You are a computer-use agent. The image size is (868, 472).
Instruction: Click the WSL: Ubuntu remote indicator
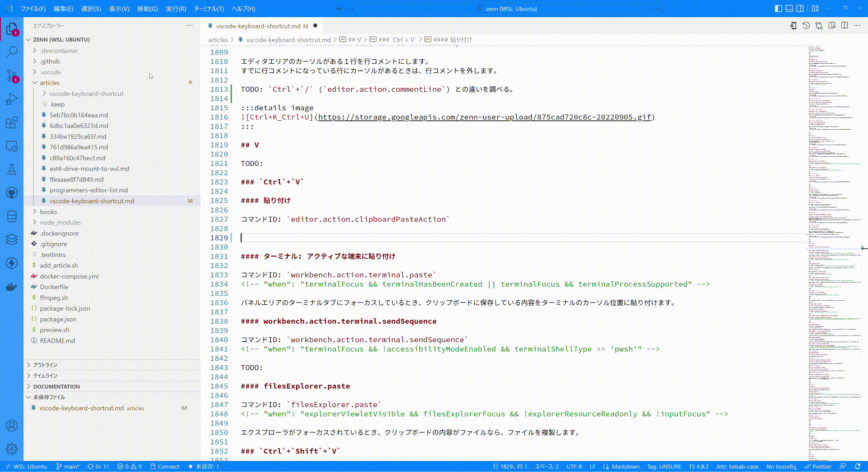point(26,466)
